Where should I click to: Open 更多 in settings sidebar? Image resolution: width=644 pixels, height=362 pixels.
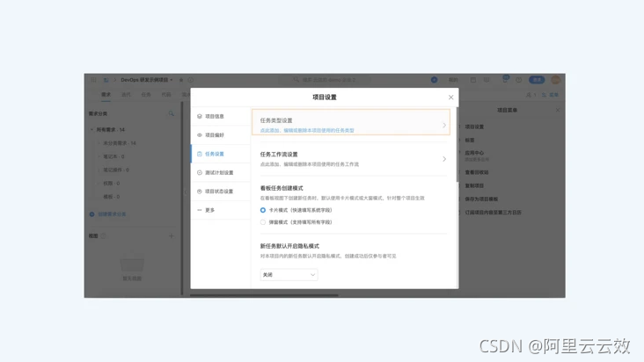coord(221,210)
